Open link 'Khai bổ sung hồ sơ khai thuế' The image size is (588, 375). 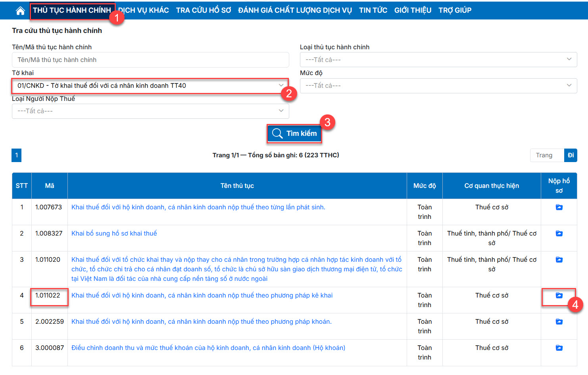[x=114, y=234]
